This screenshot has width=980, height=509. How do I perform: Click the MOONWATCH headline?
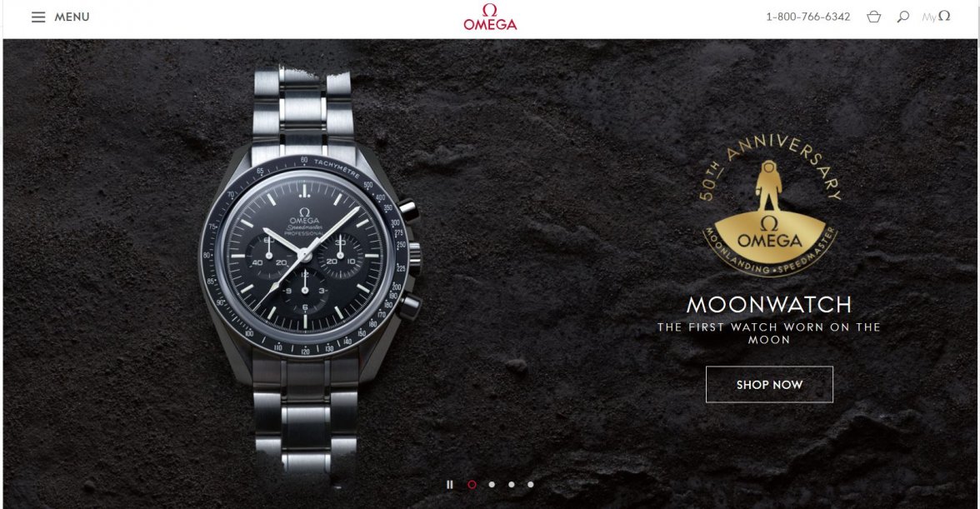pyautogui.click(x=769, y=305)
